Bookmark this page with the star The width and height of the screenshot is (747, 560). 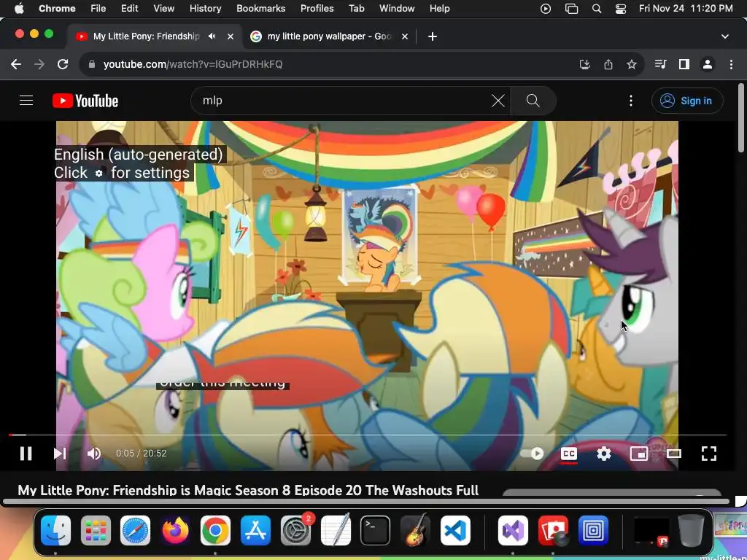click(632, 64)
